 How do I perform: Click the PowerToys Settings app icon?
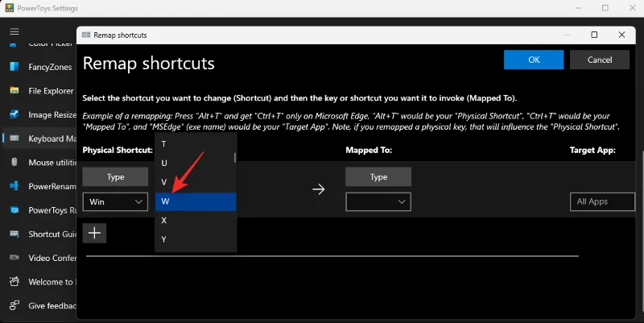pos(10,8)
